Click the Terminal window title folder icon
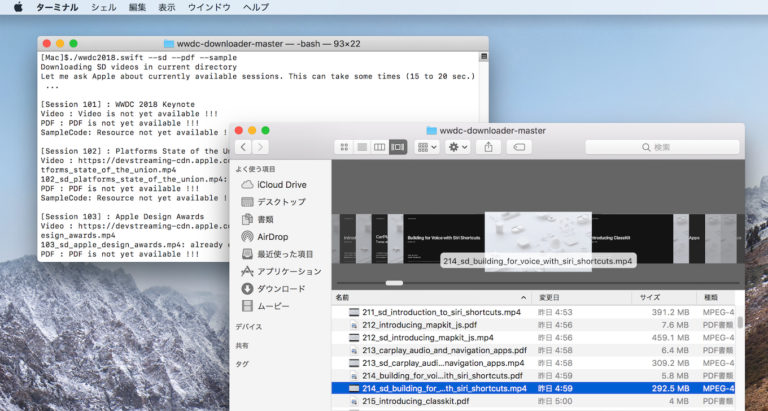 tap(169, 44)
